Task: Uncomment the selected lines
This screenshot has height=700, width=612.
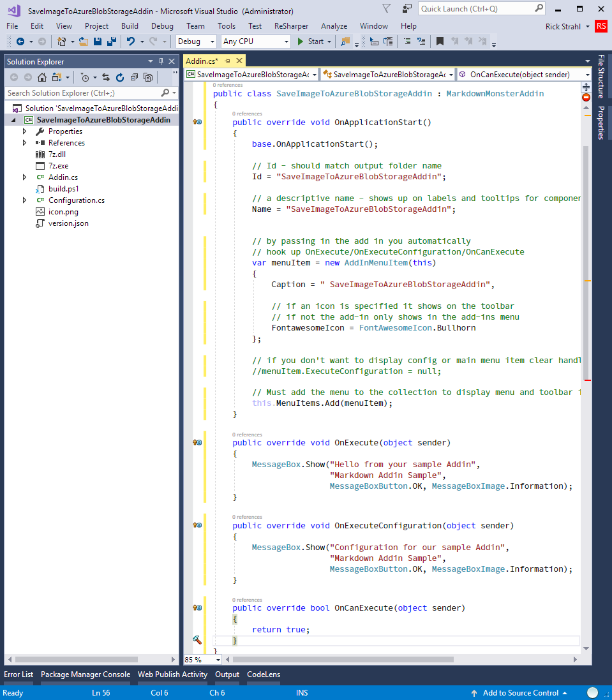Action: point(421,41)
